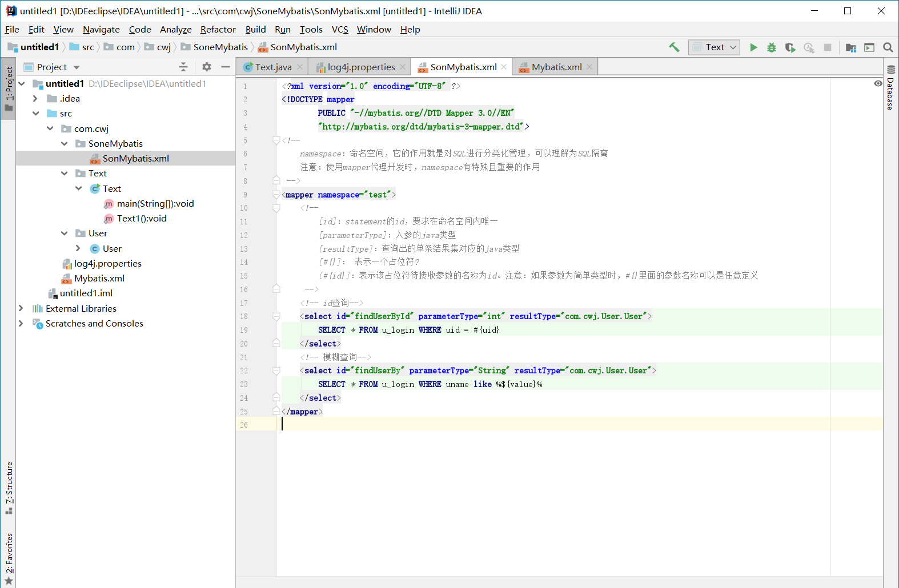This screenshot has height=588, width=899.
Task: Click cwj breadcrumb in navigation bar
Action: click(158, 47)
